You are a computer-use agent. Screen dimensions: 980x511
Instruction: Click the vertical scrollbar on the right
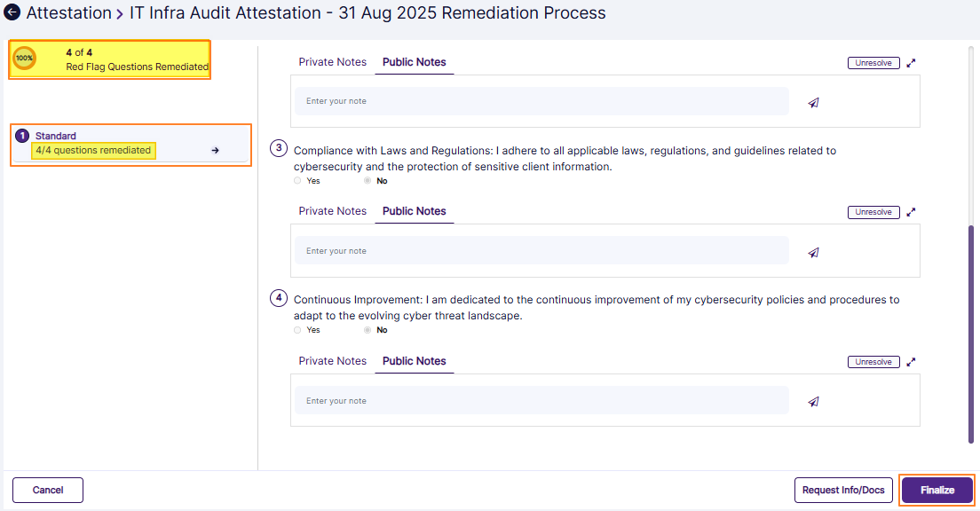tap(972, 328)
